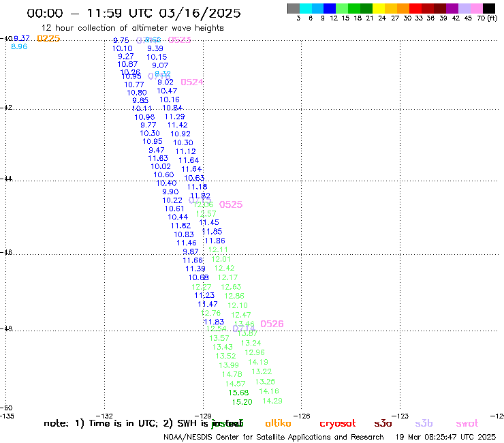Screen dimensions: 504x443
Task: Click the wave height value 9.87
Action: [191, 252]
